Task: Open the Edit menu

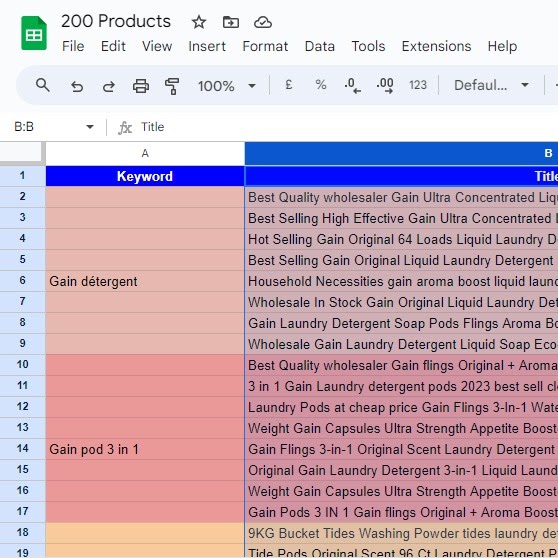Action: (113, 46)
